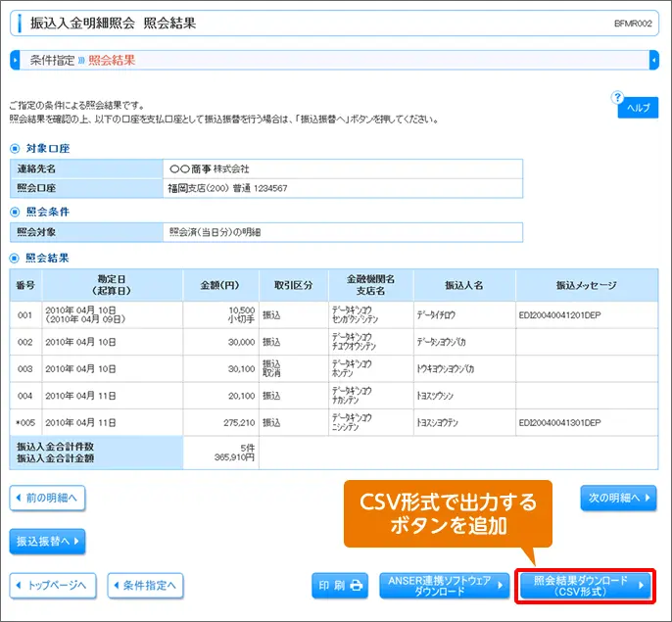Select row number 004
The height and width of the screenshot is (622, 672).
(24, 396)
